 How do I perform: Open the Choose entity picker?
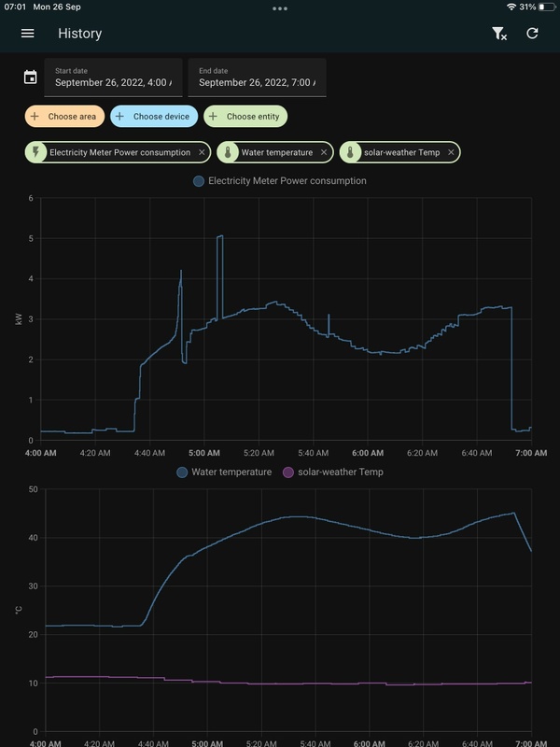245,116
